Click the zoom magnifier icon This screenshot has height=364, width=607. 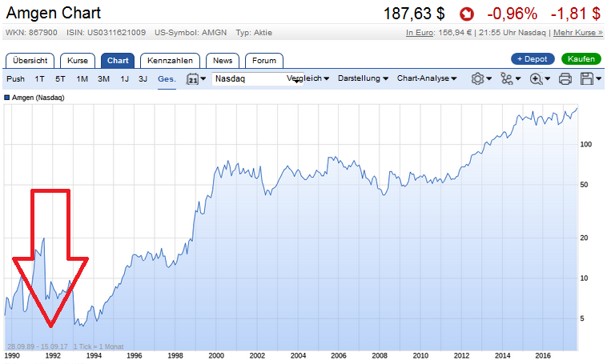click(536, 79)
